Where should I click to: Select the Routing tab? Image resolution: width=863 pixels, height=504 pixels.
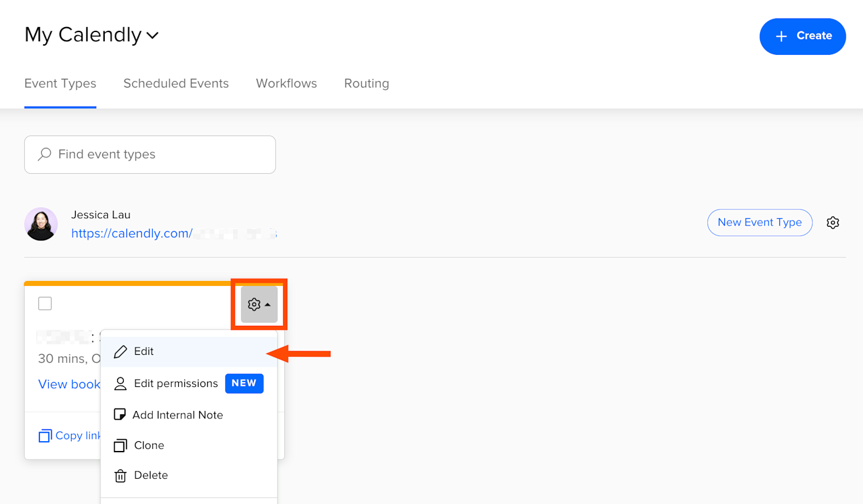(367, 83)
